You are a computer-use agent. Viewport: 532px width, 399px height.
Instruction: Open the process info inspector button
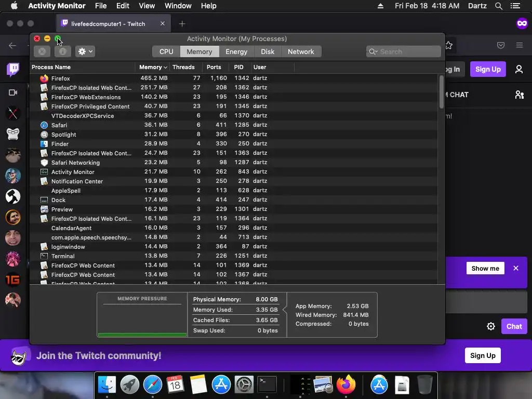pyautogui.click(x=63, y=51)
